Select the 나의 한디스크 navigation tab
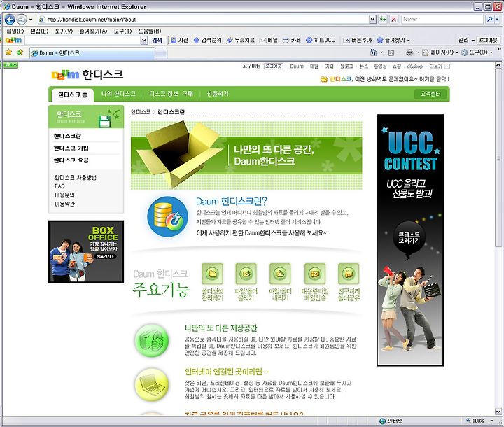This screenshot has height=427, width=504. click(118, 94)
